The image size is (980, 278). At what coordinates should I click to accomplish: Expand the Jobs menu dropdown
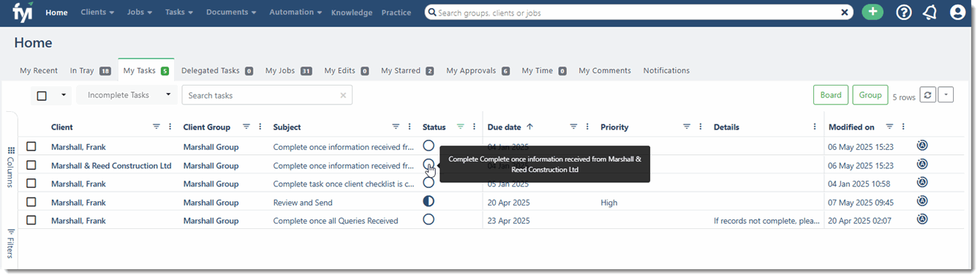pos(140,12)
